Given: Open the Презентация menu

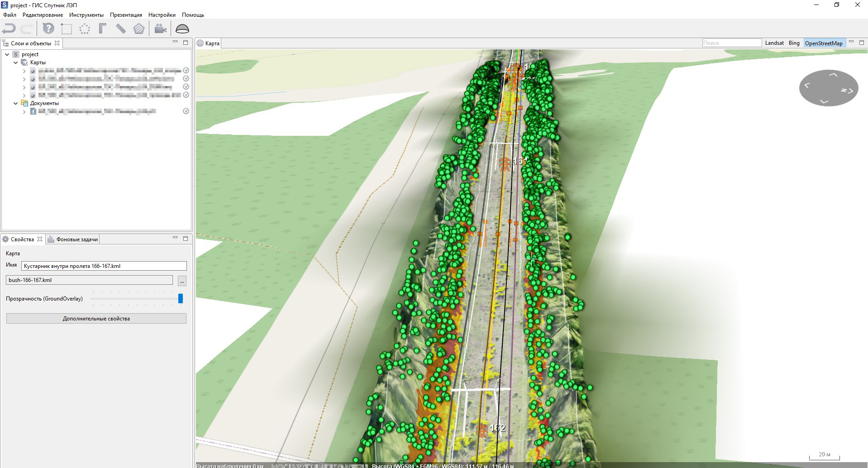Looking at the screenshot, I should [126, 15].
